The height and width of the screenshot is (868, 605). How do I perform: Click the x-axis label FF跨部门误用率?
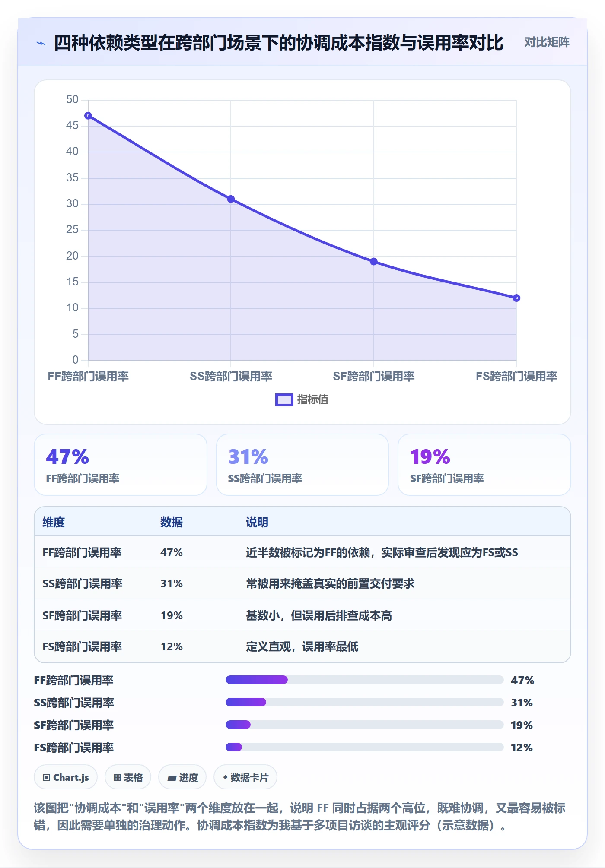point(88,377)
